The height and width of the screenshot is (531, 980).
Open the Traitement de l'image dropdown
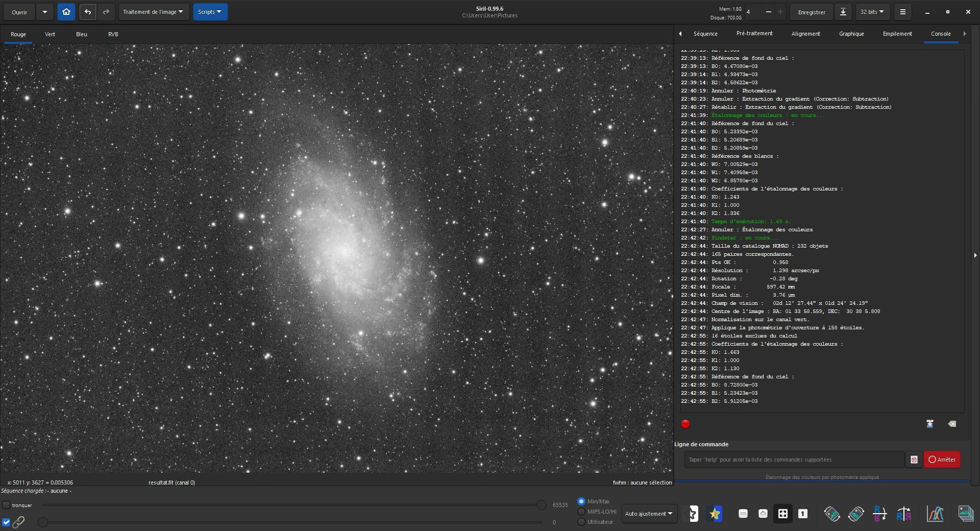[x=154, y=12]
